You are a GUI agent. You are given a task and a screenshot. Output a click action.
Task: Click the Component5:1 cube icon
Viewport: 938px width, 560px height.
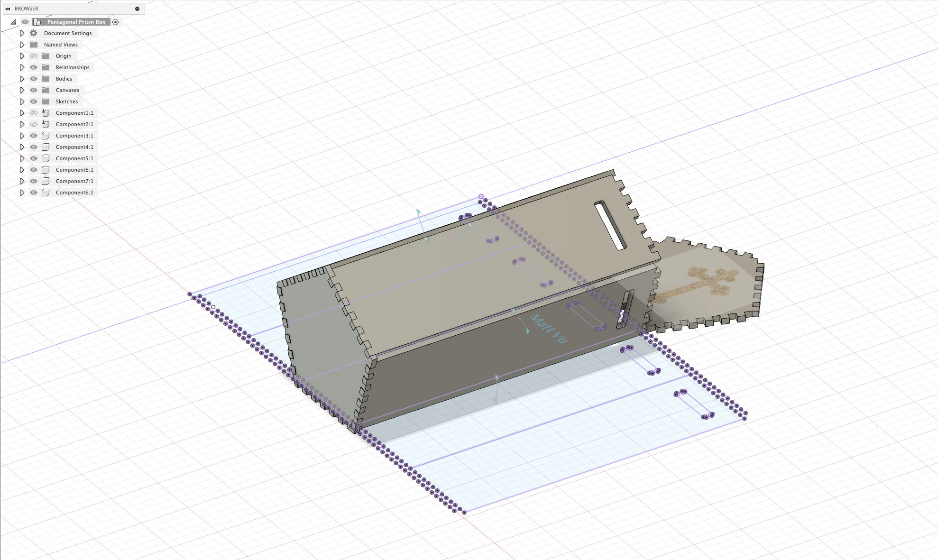46,158
